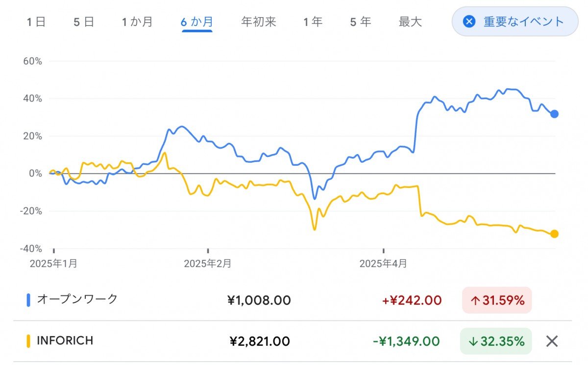
Task: Switch to the 5日 range tab
Action: pyautogui.click(x=83, y=22)
